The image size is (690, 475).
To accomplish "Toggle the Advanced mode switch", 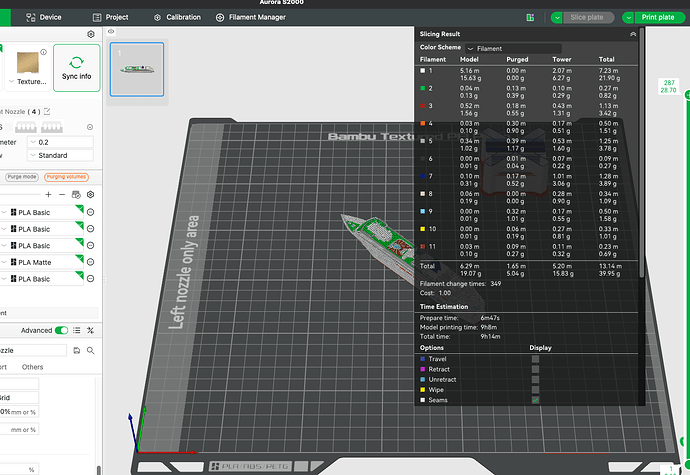I will tap(62, 330).
